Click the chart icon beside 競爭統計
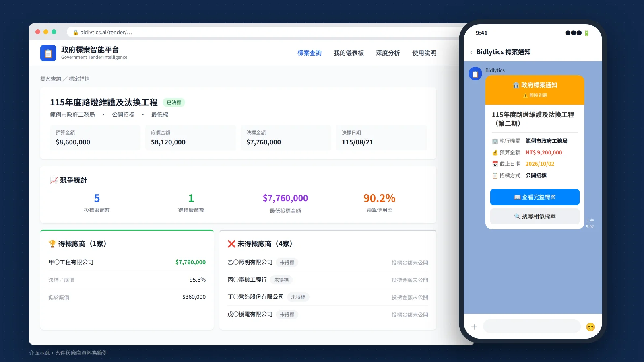Image resolution: width=644 pixels, height=362 pixels. 54,180
